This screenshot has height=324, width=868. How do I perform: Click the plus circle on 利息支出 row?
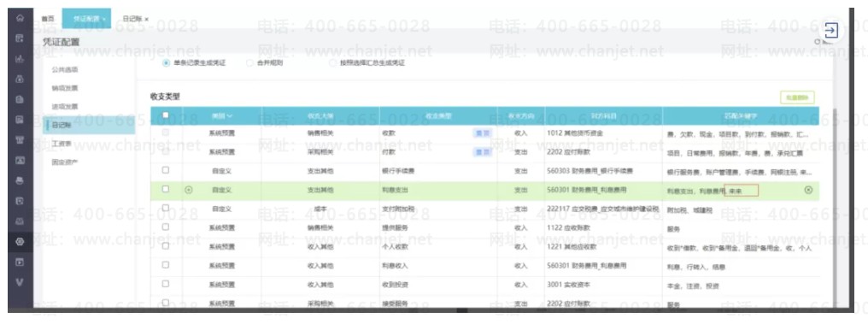(x=188, y=190)
